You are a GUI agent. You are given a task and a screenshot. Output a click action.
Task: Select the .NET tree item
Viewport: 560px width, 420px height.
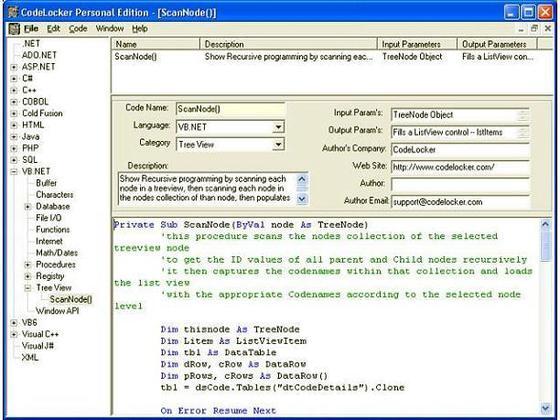(x=31, y=44)
